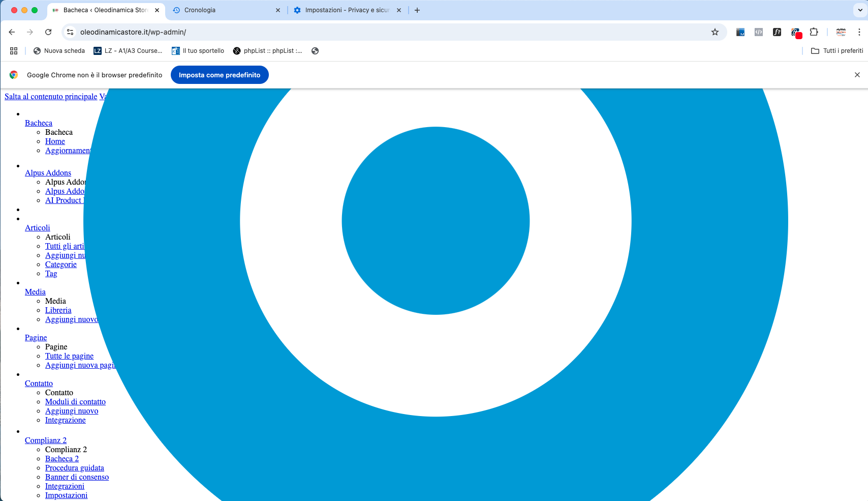Select the Bacheca Oleodinamica Store tab
Screen dimensions: 868x501
[106, 10]
